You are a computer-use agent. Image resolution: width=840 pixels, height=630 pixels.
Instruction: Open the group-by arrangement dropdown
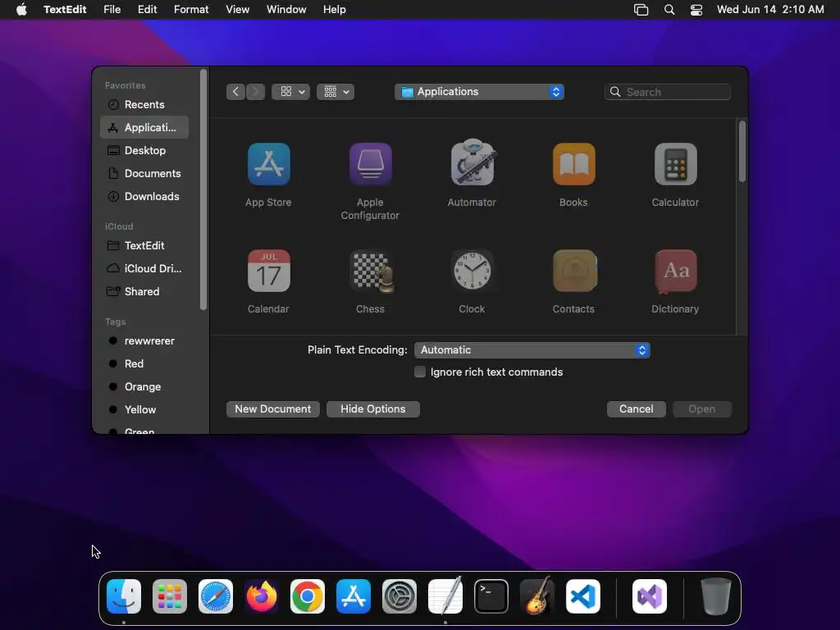(336, 92)
